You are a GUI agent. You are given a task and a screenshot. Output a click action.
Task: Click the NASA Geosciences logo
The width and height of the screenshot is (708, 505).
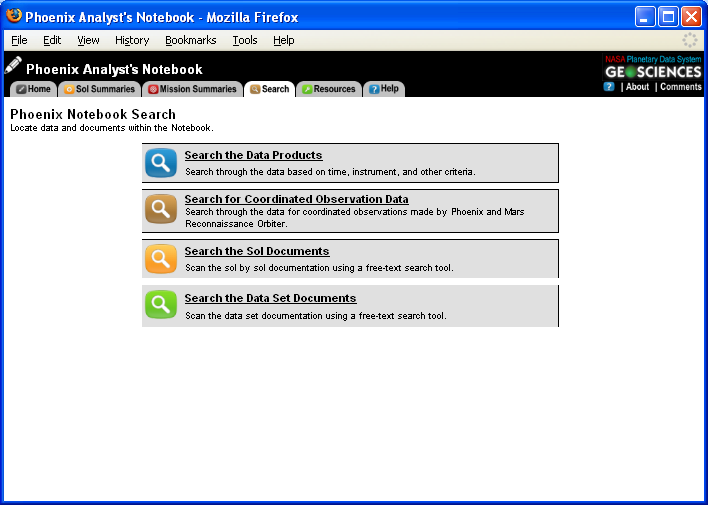click(x=653, y=67)
